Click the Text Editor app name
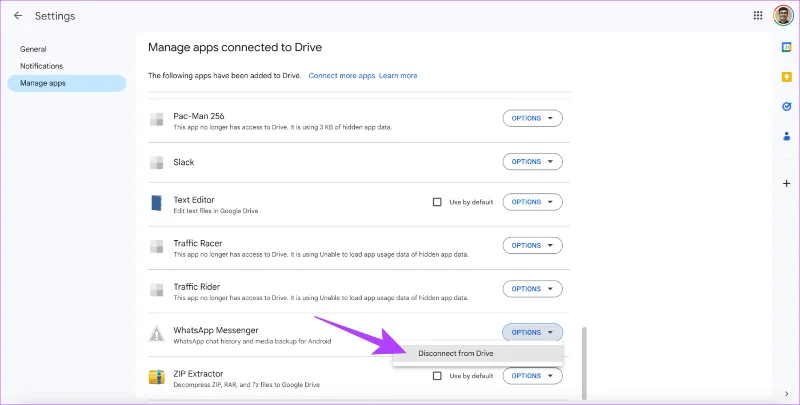The height and width of the screenshot is (405, 800). (194, 200)
